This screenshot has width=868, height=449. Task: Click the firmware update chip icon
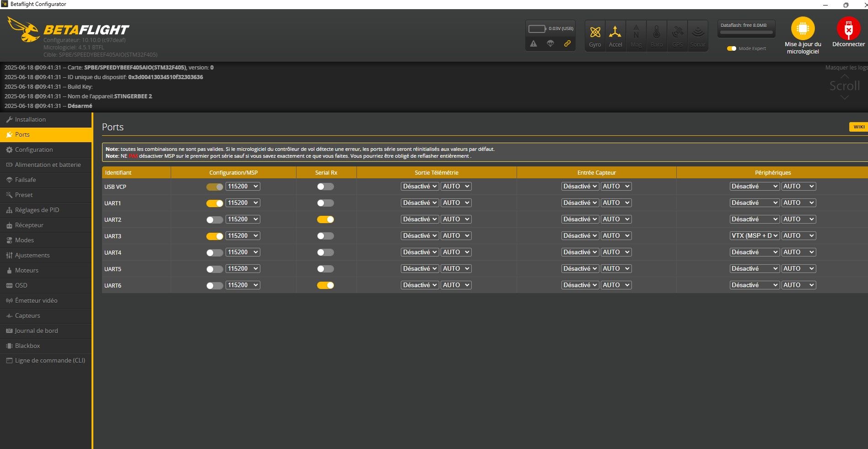click(803, 29)
